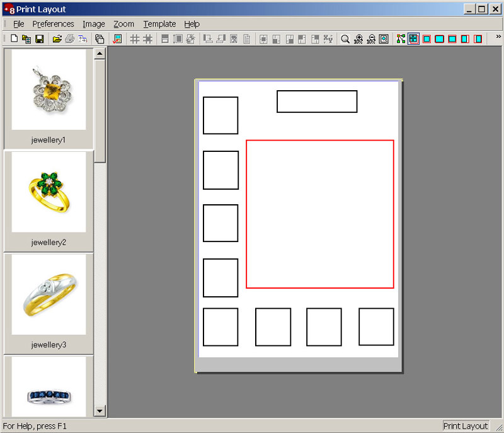Click the thumbnail list scroll down arrow
Image resolution: width=504 pixels, height=433 pixels.
[100, 411]
